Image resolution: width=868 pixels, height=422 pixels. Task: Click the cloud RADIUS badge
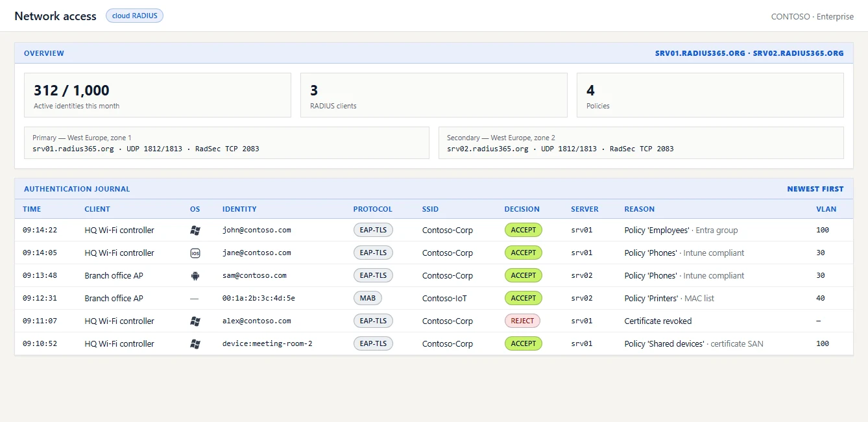point(134,16)
